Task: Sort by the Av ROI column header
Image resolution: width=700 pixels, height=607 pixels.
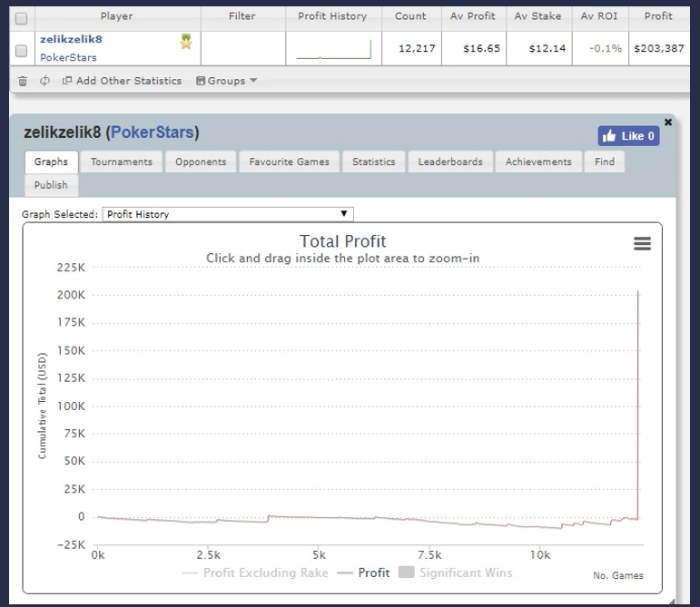Action: pos(601,16)
